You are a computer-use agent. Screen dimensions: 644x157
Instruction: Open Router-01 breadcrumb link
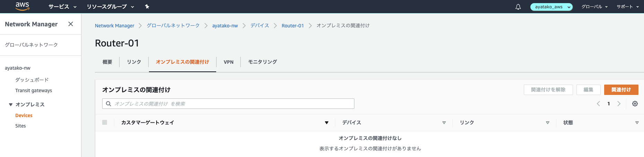[x=293, y=26]
